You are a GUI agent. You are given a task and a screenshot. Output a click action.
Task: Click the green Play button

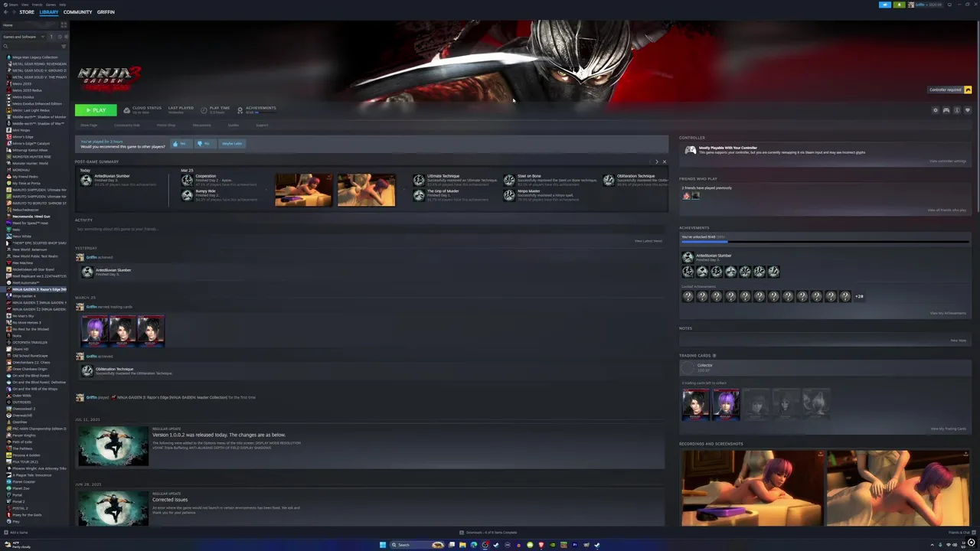tap(96, 110)
